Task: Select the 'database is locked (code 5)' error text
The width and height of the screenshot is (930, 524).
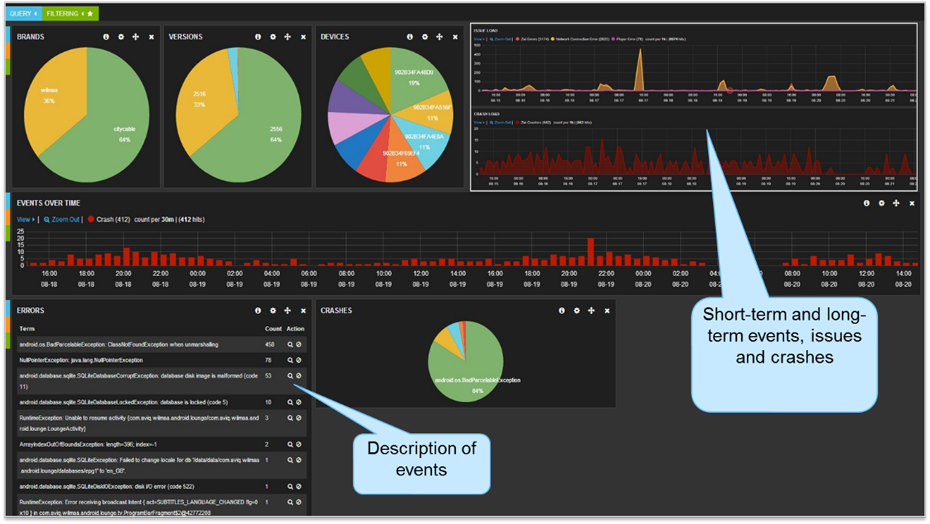Action: 193,402
